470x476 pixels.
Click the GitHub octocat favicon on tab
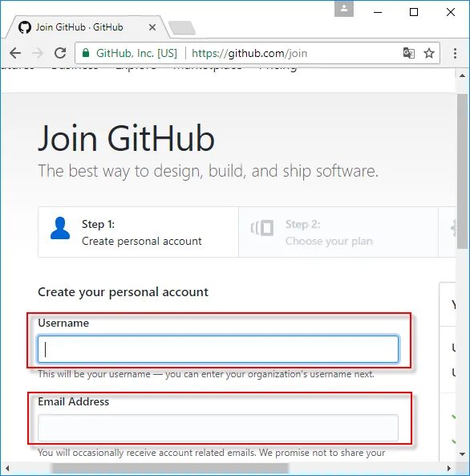pos(25,27)
